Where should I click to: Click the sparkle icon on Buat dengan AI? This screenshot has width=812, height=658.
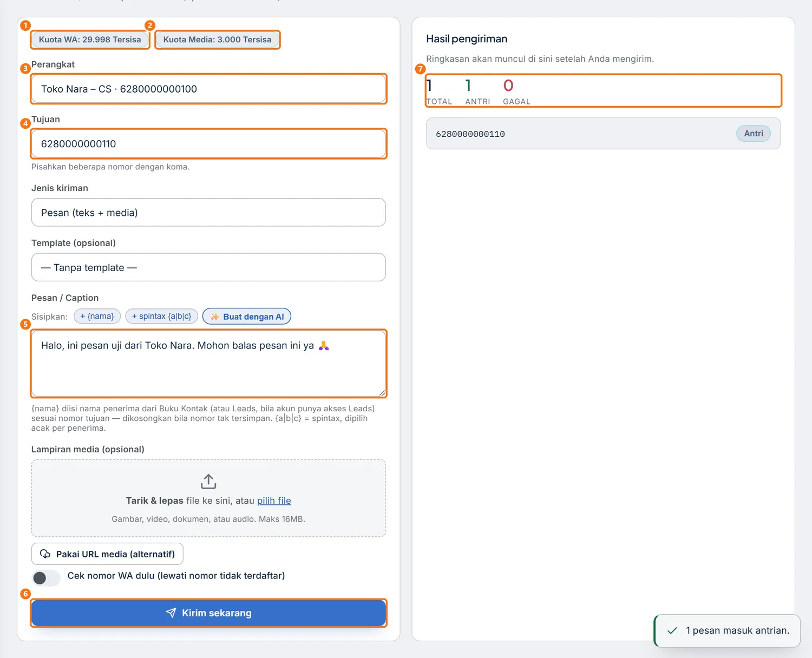coord(215,317)
